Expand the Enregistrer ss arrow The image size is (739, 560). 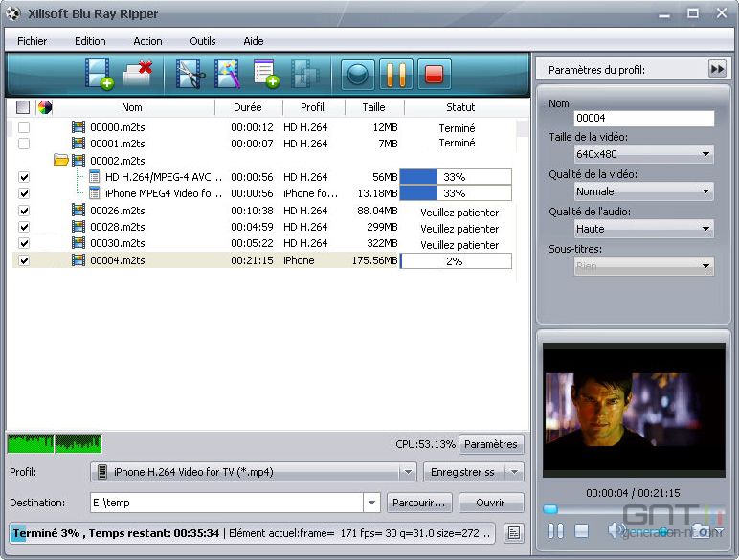click(x=515, y=472)
